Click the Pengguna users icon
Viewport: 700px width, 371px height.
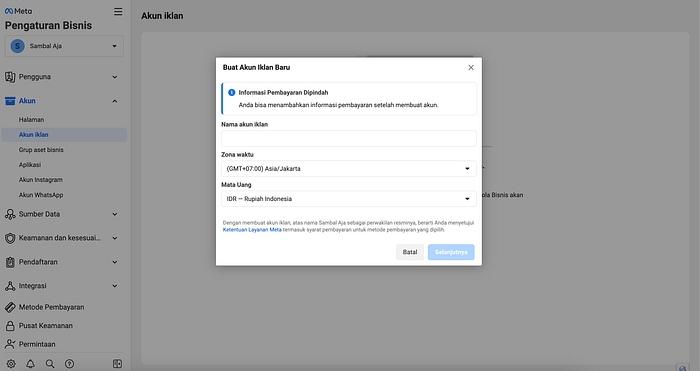10,77
